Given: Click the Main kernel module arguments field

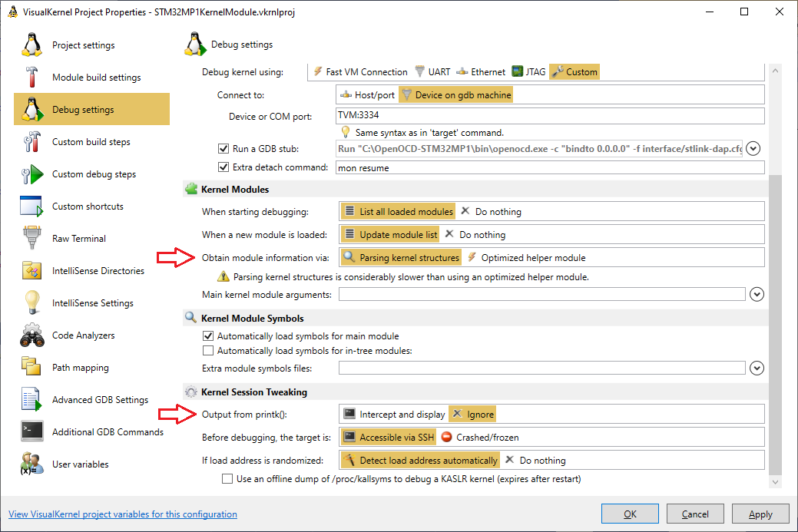Looking at the screenshot, I should [542, 294].
